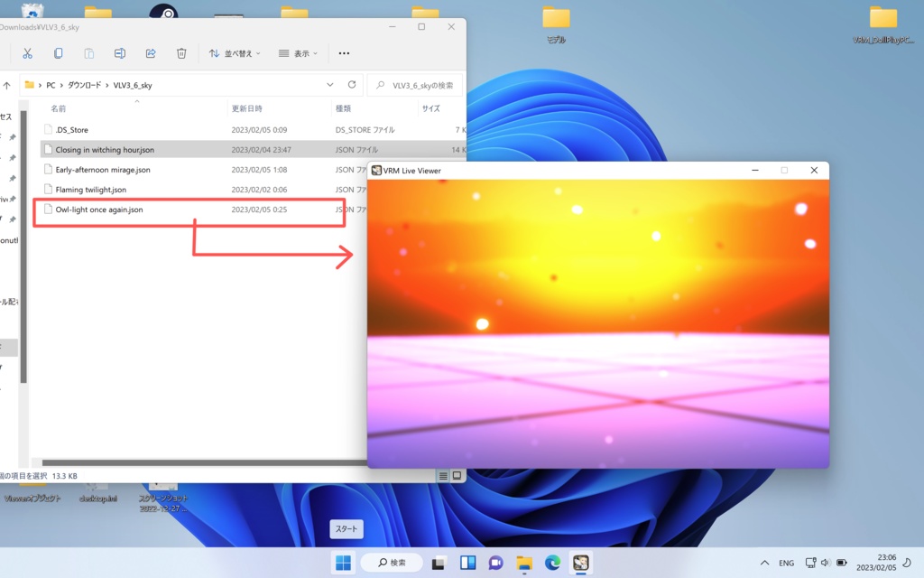This screenshot has width=924, height=578.
Task: Open the VRM Live Viewer from the taskbar
Action: (580, 562)
